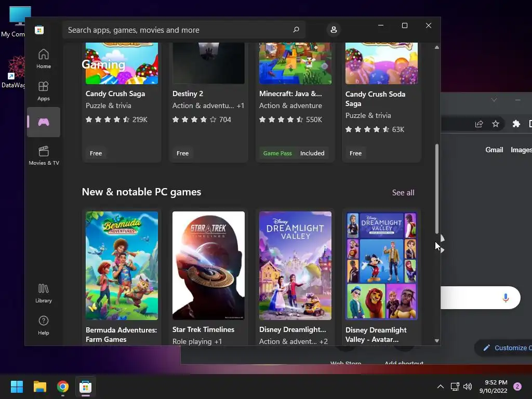532x399 pixels.
Task: Open the user account profile icon
Action: click(x=334, y=30)
